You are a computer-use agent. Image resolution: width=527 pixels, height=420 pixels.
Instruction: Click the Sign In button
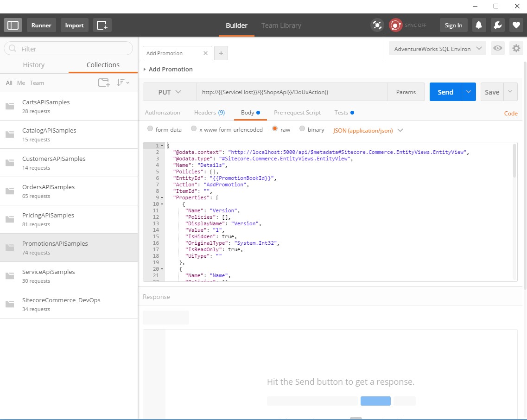[453, 25]
